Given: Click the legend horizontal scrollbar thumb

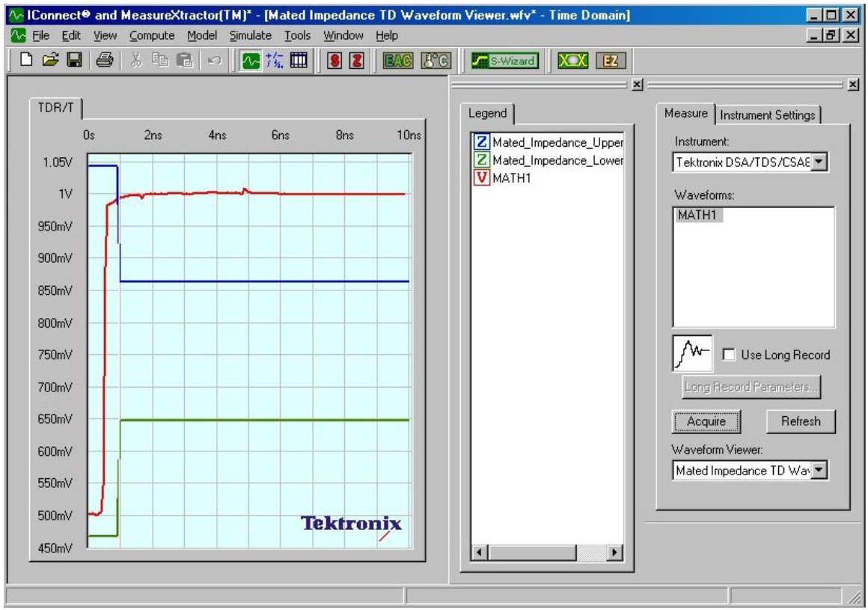Looking at the screenshot, I should click(532, 552).
